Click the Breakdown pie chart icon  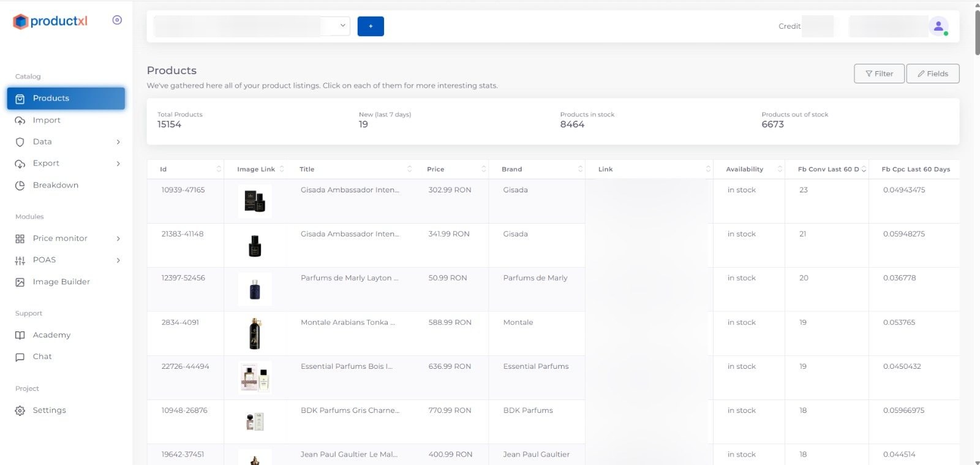pos(20,186)
